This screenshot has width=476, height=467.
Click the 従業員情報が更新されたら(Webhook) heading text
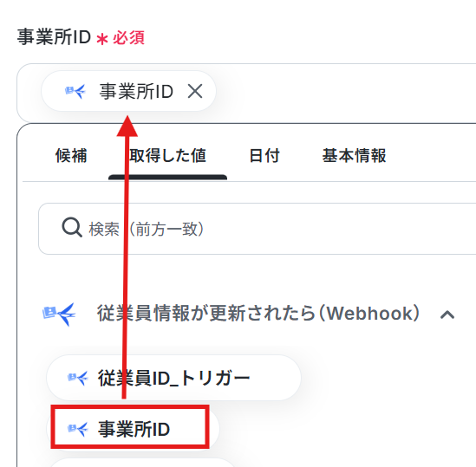258,313
